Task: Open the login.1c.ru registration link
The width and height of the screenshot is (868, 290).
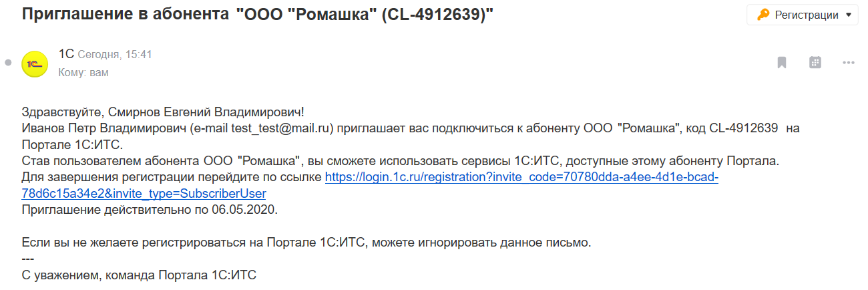Action: click(x=521, y=178)
